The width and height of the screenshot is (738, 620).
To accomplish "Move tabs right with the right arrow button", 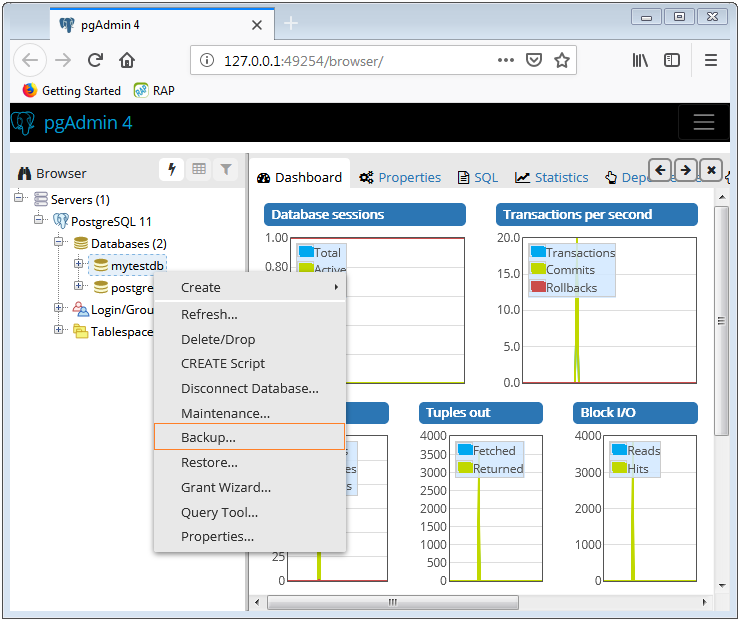I will [x=686, y=170].
